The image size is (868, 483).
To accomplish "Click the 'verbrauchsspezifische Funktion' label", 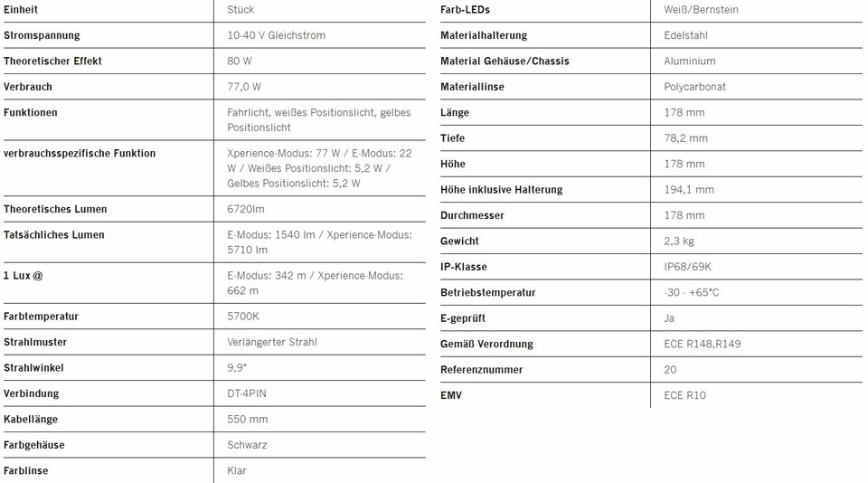I will (80, 154).
